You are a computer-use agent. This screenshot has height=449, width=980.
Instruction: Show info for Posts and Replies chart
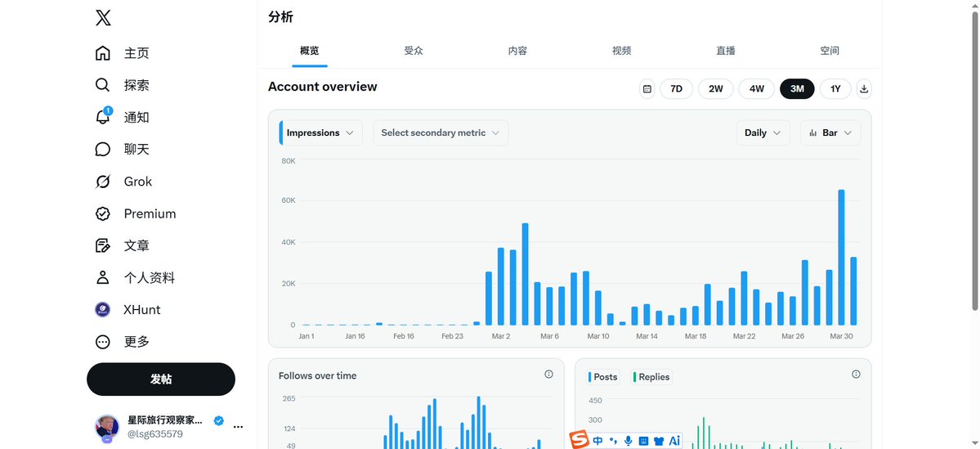click(x=856, y=375)
